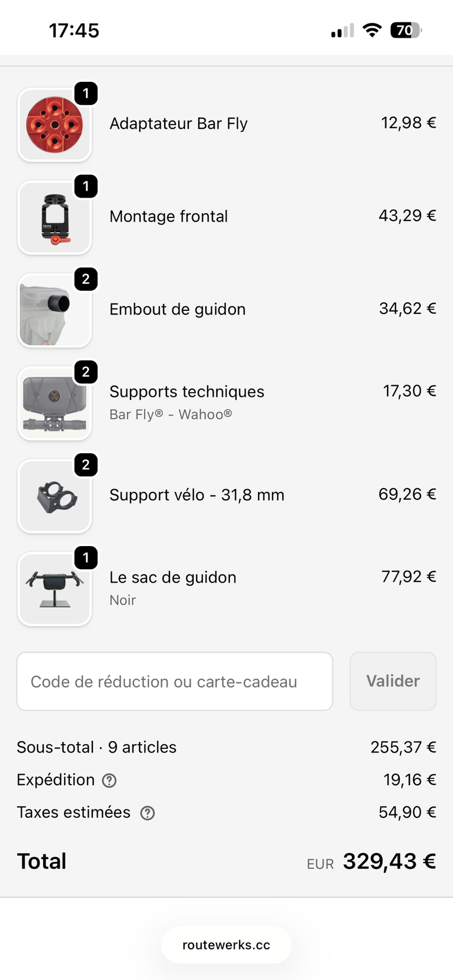Tap quantity badge on Le sac de guidon
The width and height of the screenshot is (453, 980).
[x=86, y=557]
